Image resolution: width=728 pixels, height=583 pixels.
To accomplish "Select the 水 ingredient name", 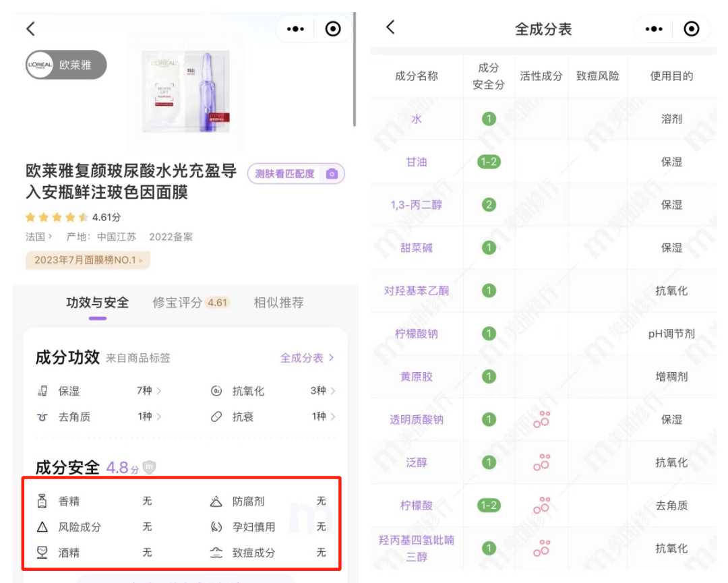I will click(417, 119).
